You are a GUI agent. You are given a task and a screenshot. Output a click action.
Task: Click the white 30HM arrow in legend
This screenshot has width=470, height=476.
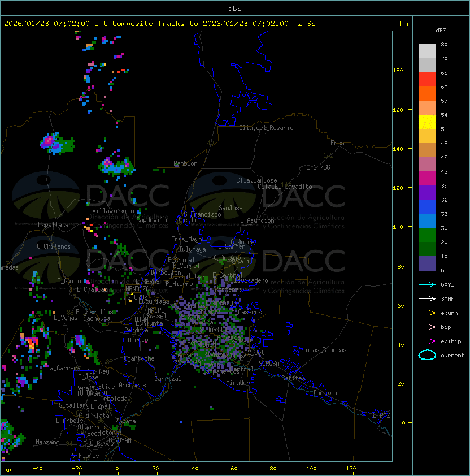(x=427, y=298)
